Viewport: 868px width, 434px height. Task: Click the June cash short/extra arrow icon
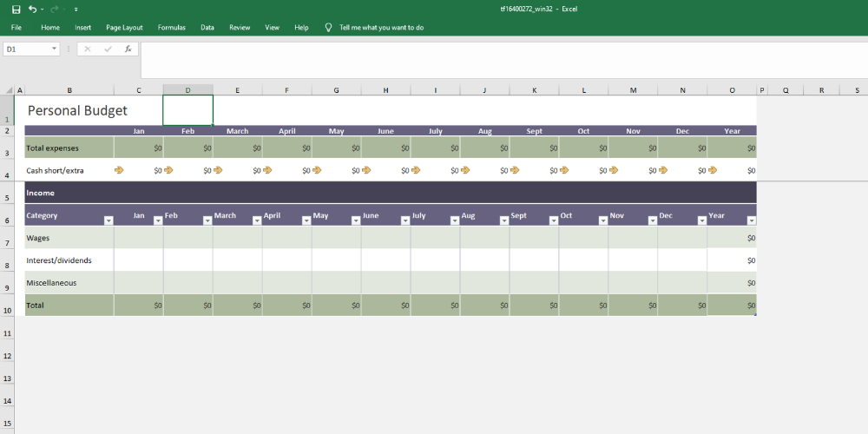point(366,170)
